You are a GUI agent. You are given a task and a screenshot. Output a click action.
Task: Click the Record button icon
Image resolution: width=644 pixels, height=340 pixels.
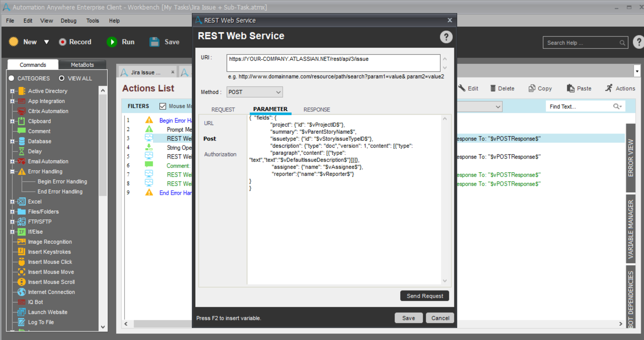(62, 42)
